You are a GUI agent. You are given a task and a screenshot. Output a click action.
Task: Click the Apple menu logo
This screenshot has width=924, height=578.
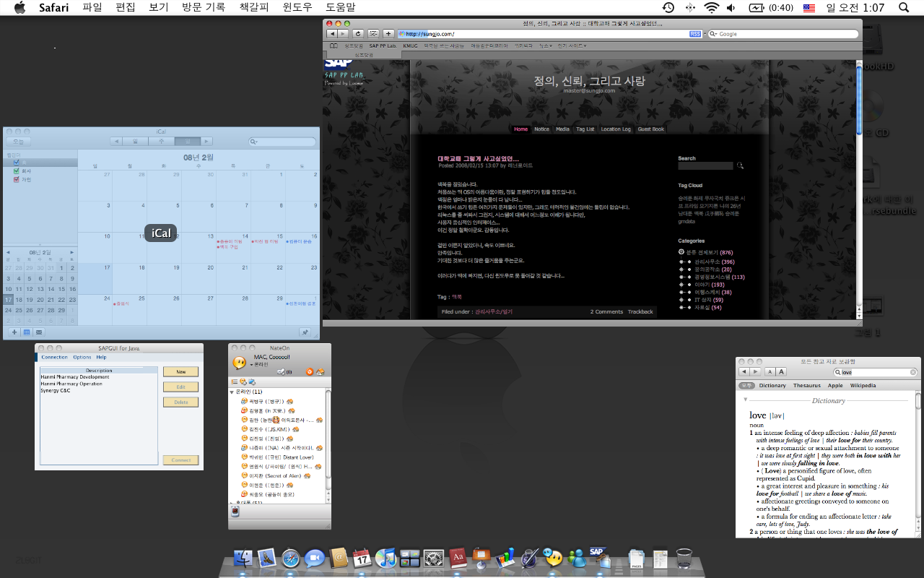[19, 8]
